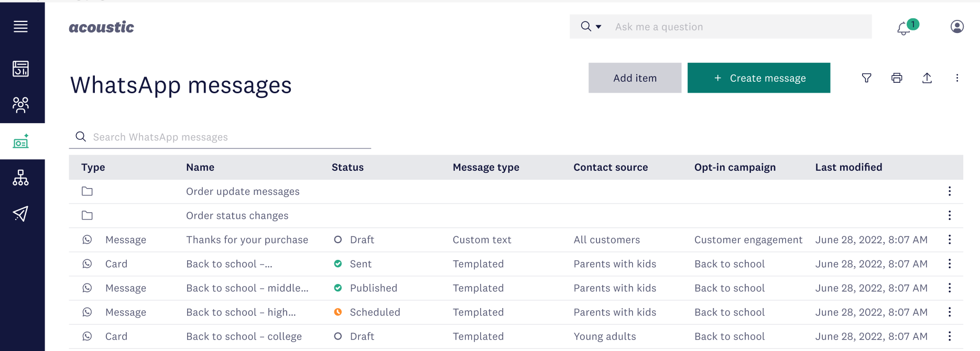Open page-level more options menu
Image resolution: width=980 pixels, height=351 pixels.
(957, 78)
